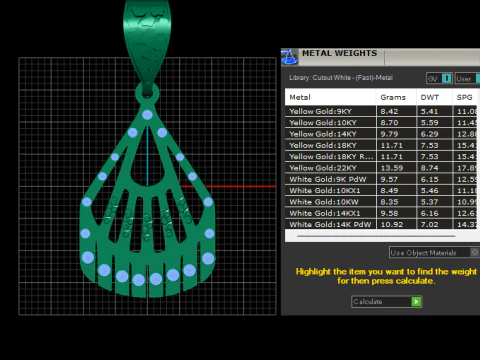Click the SPG column header
This screenshot has width=480, height=360.
click(465, 97)
